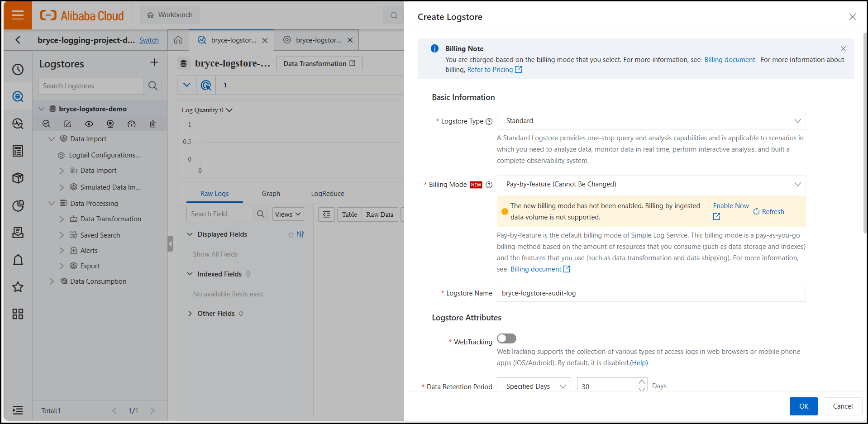Click the Logstore Name input field
The image size is (868, 424).
coord(651,293)
